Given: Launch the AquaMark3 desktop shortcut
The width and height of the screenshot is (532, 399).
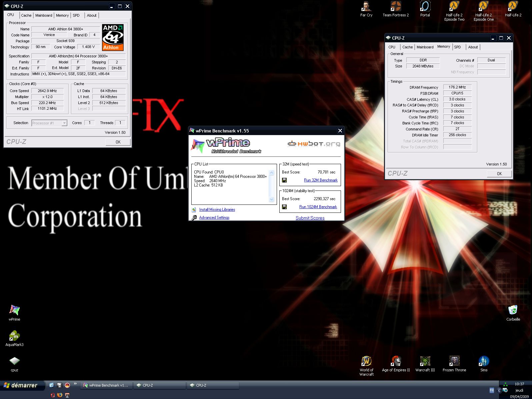Looking at the screenshot, I should click(14, 338).
